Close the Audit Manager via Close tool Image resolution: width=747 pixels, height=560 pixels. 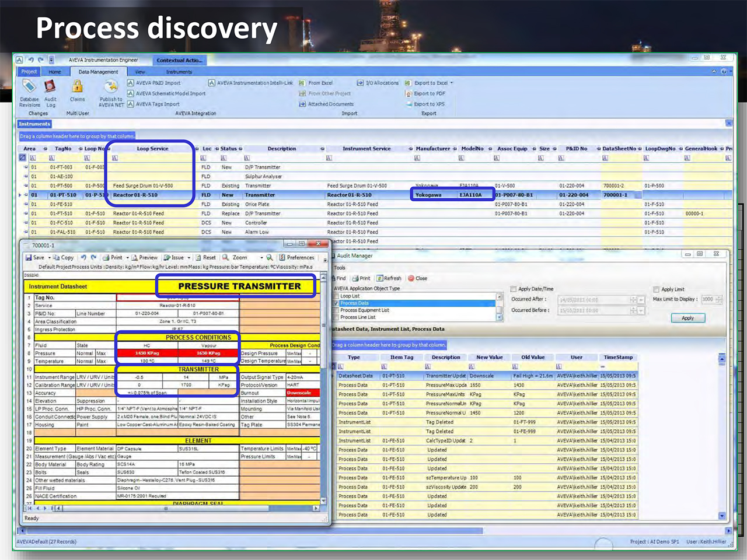(x=417, y=278)
